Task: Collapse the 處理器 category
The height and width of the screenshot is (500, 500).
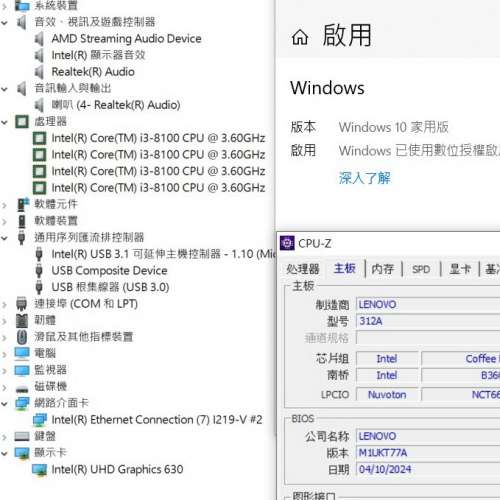Action: pos(4,122)
